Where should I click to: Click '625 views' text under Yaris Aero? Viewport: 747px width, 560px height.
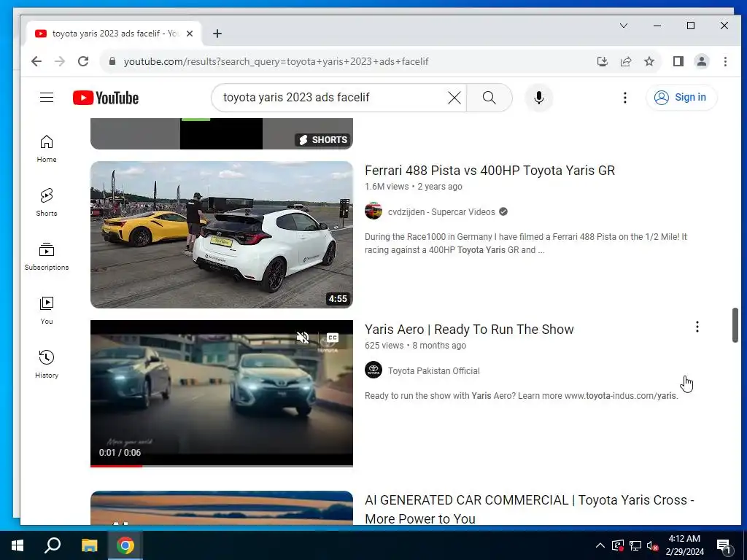(384, 346)
